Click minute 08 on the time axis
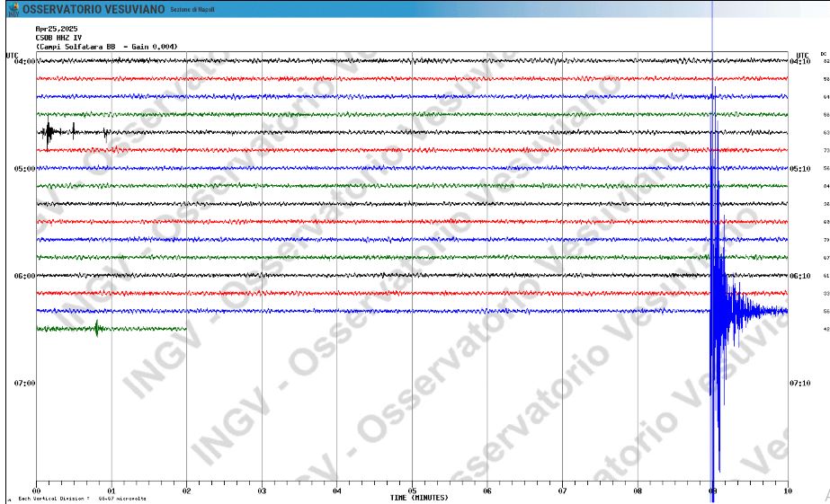This screenshot has height=504, width=830. pos(638,491)
